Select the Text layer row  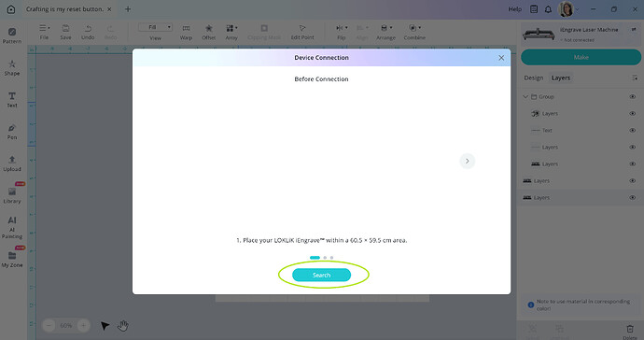(x=580, y=131)
